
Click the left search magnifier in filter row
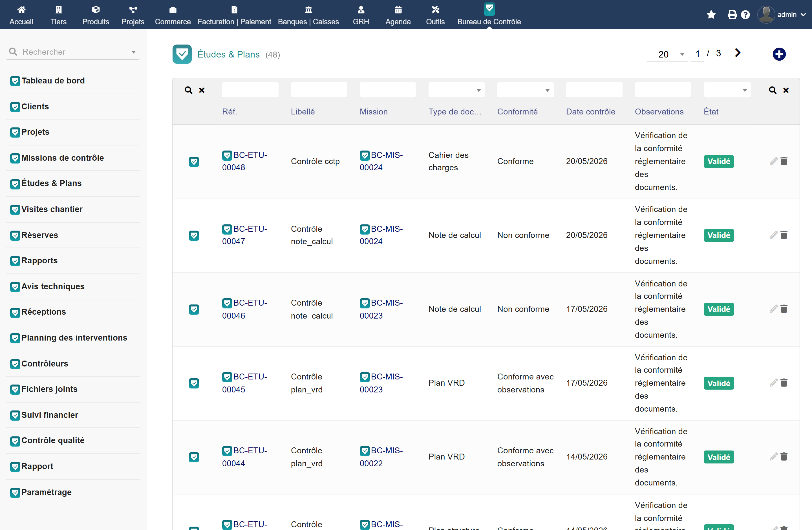pos(188,90)
